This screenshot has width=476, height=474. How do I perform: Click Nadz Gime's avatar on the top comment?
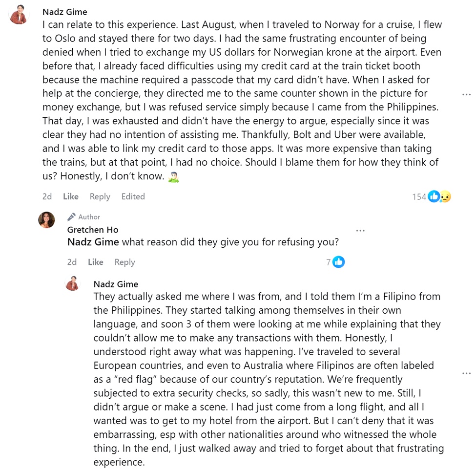coord(19,15)
